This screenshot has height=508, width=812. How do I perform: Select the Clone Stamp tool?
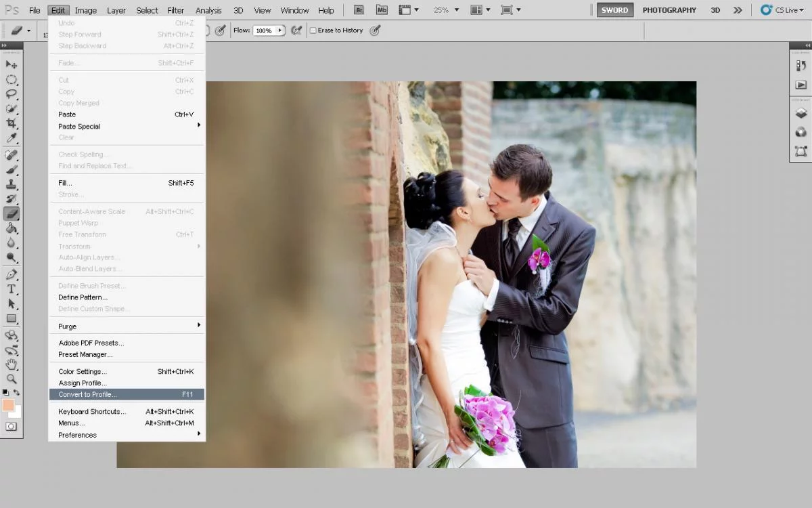click(x=12, y=184)
